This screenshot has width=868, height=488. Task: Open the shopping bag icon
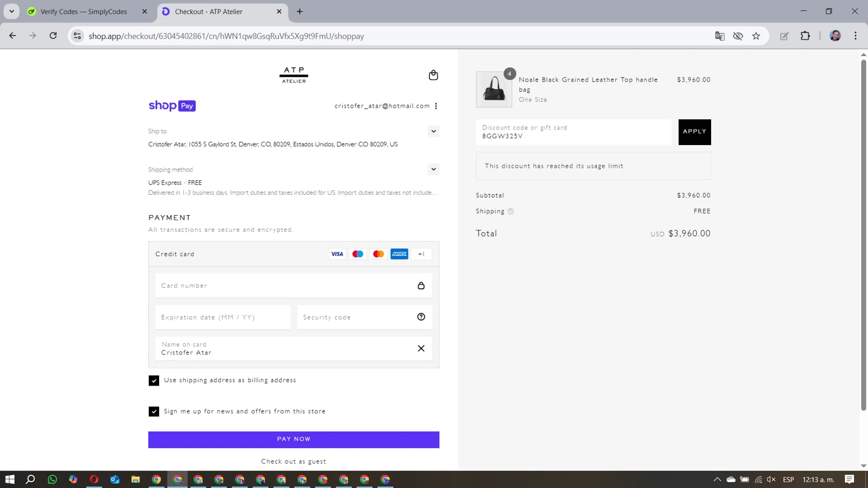pos(433,75)
